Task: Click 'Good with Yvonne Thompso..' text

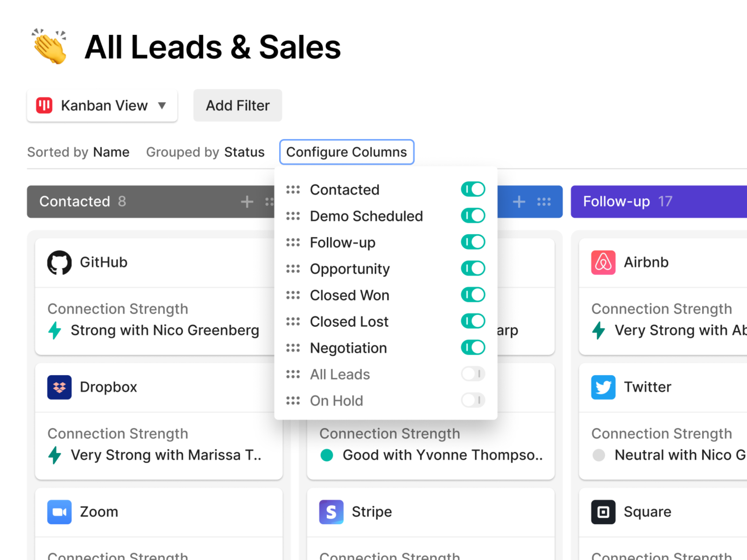Action: (443, 455)
